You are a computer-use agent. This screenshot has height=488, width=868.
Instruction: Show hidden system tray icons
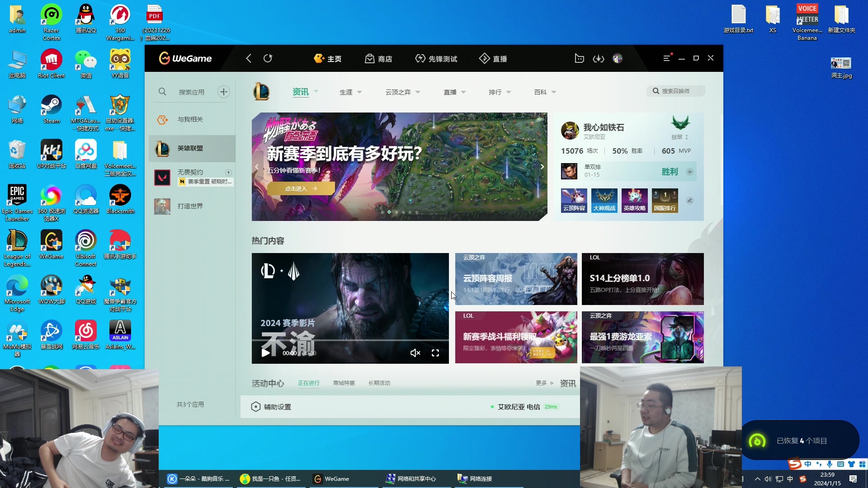click(758, 479)
